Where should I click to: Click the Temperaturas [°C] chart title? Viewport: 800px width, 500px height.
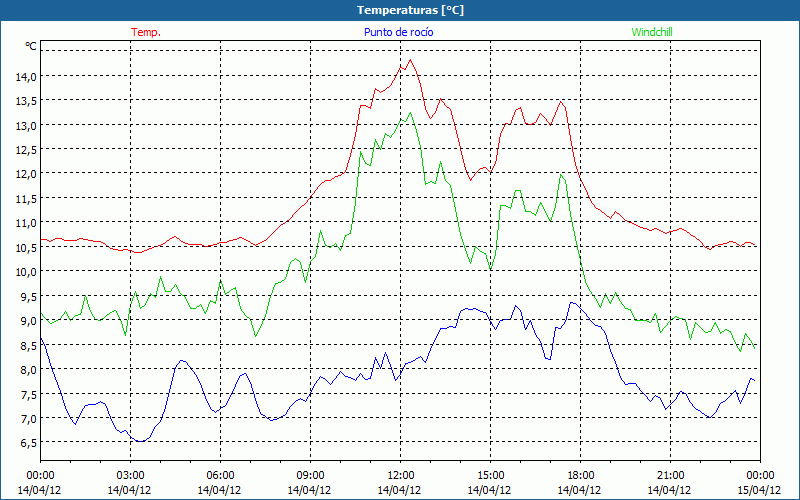(410, 10)
